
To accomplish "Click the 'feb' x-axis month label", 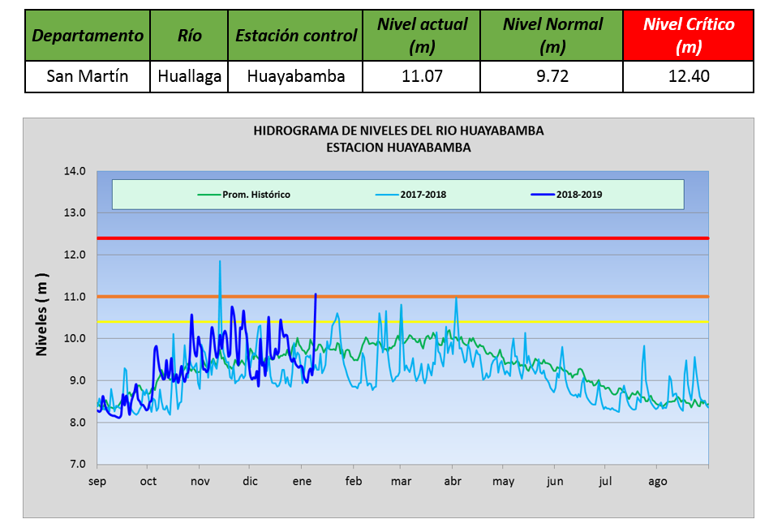I will [x=353, y=482].
